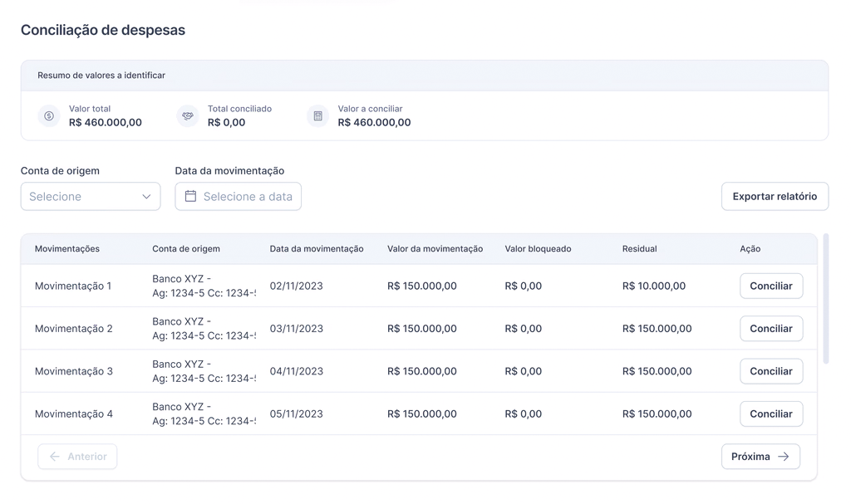The image size is (851, 504).
Task: Click the Residual column header
Action: 639,249
